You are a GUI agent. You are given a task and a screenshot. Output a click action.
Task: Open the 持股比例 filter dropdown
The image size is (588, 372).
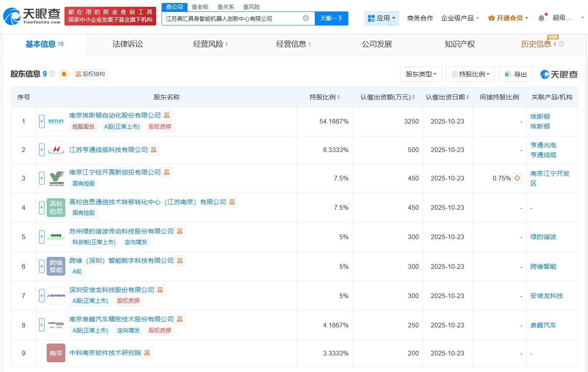point(470,74)
